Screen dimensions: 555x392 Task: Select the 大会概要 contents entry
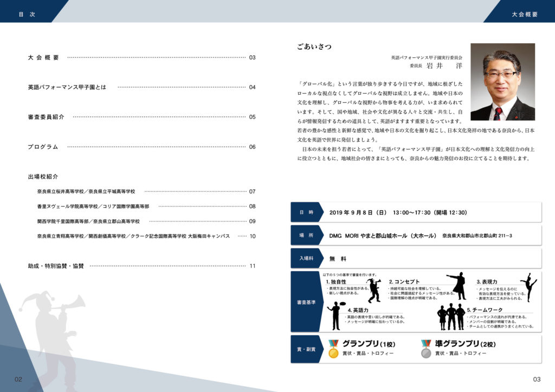pos(141,57)
